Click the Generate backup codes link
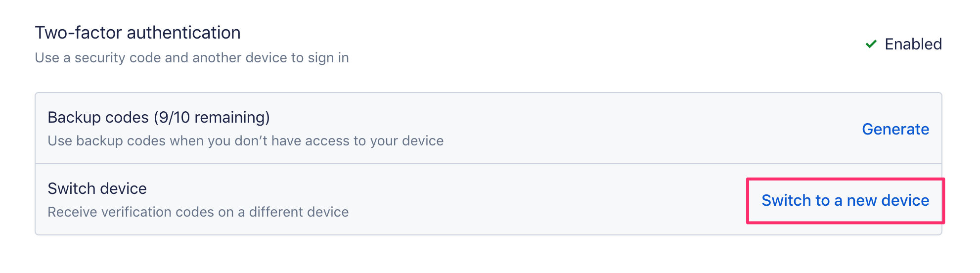The image size is (980, 273). [x=895, y=129]
